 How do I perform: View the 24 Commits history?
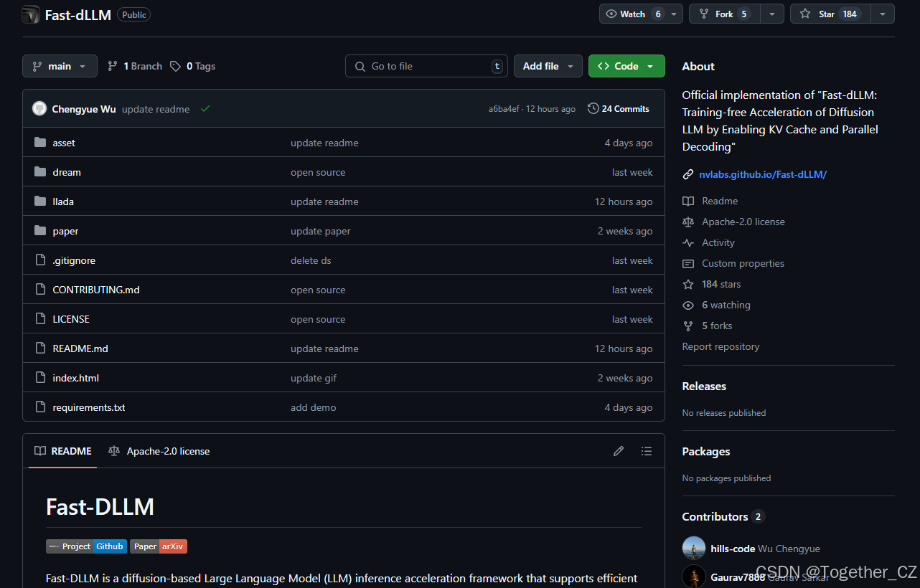click(x=619, y=109)
